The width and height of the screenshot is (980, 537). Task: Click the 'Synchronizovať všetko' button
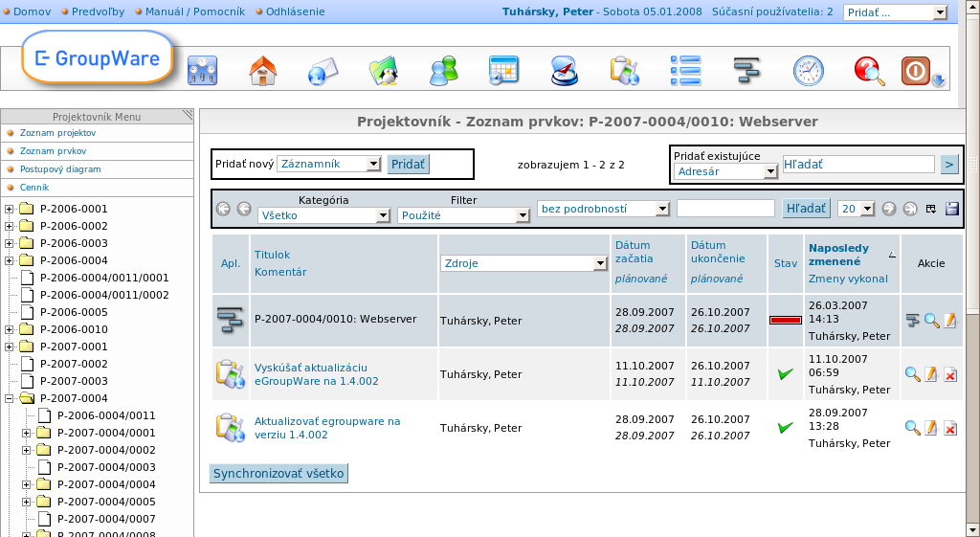(278, 473)
